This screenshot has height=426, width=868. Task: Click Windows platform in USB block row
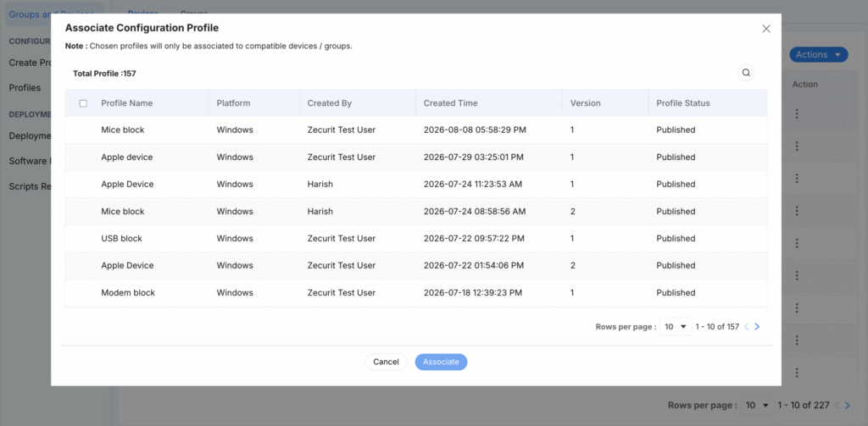[235, 239]
